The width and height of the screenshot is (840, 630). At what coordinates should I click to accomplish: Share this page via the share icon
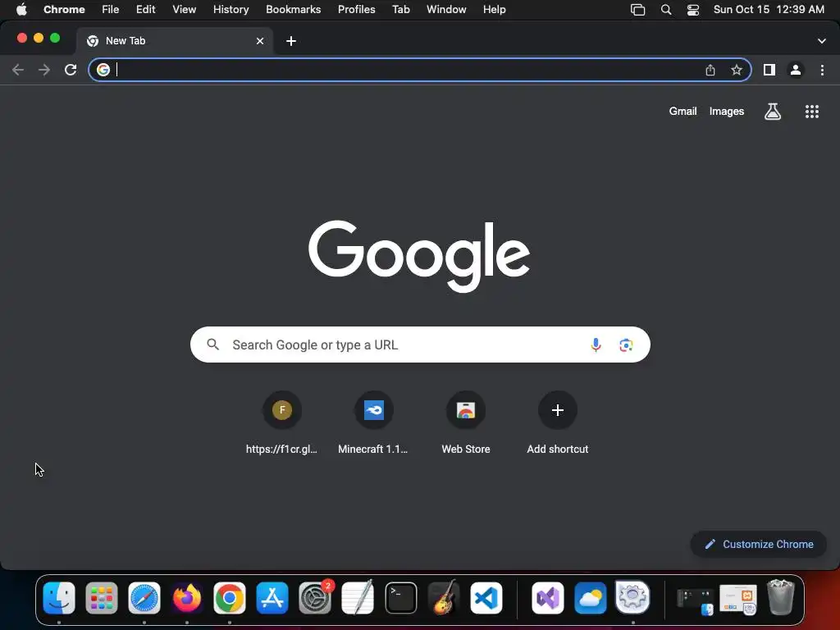(710, 70)
